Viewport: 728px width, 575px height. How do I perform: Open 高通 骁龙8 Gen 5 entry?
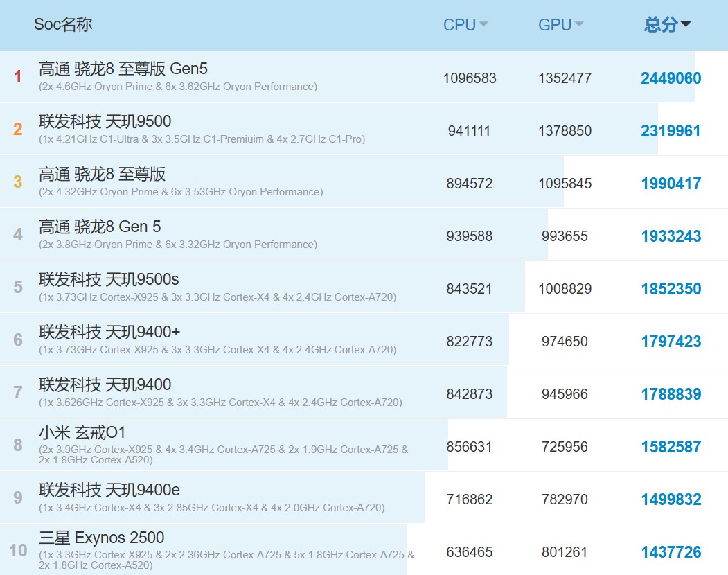click(x=100, y=227)
